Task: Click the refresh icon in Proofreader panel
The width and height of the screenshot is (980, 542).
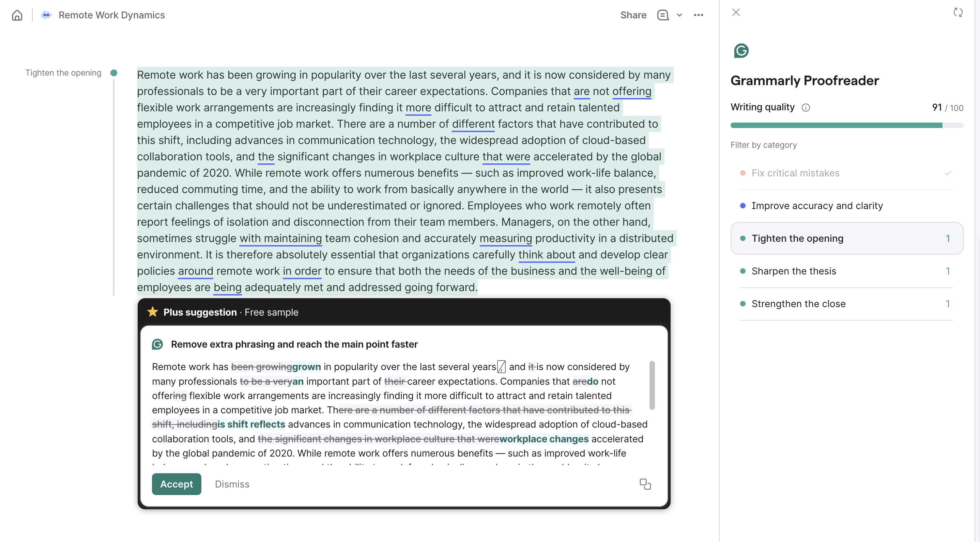Action: [x=958, y=12]
